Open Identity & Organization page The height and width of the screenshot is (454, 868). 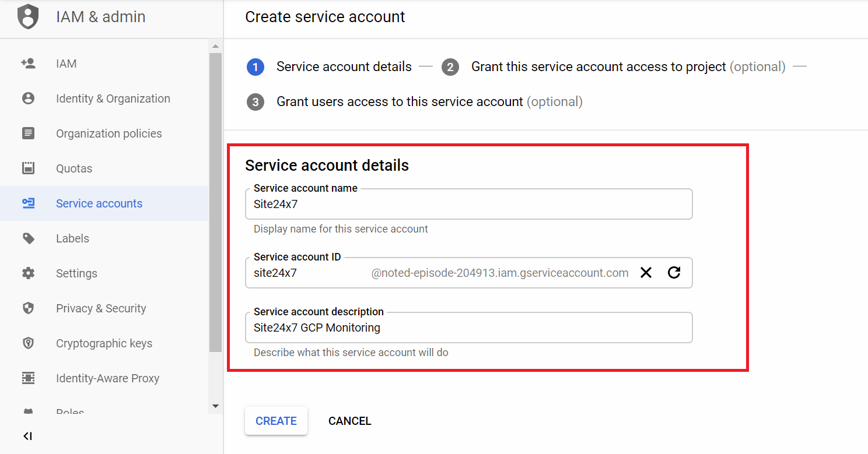click(104, 98)
